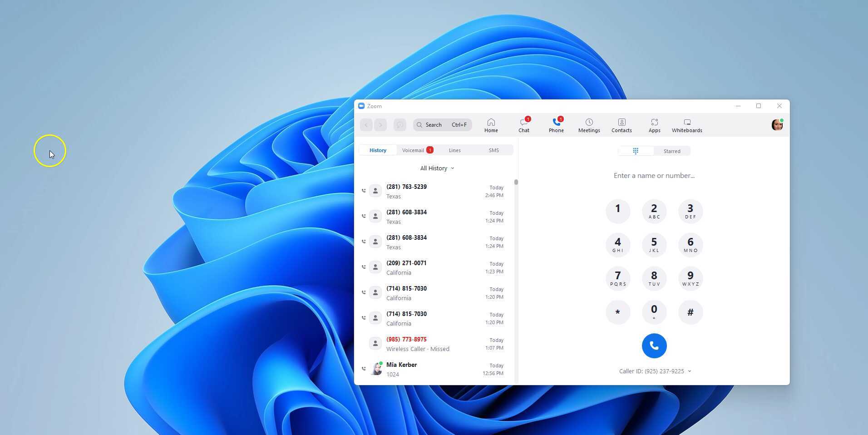Open the Home tab in Zoom
This screenshot has width=868, height=435.
tap(491, 125)
